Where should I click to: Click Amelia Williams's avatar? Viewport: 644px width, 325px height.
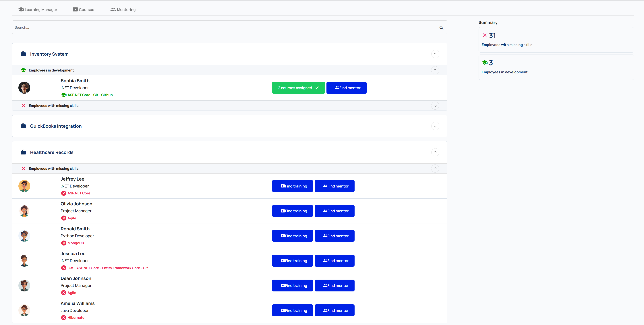[24, 310]
